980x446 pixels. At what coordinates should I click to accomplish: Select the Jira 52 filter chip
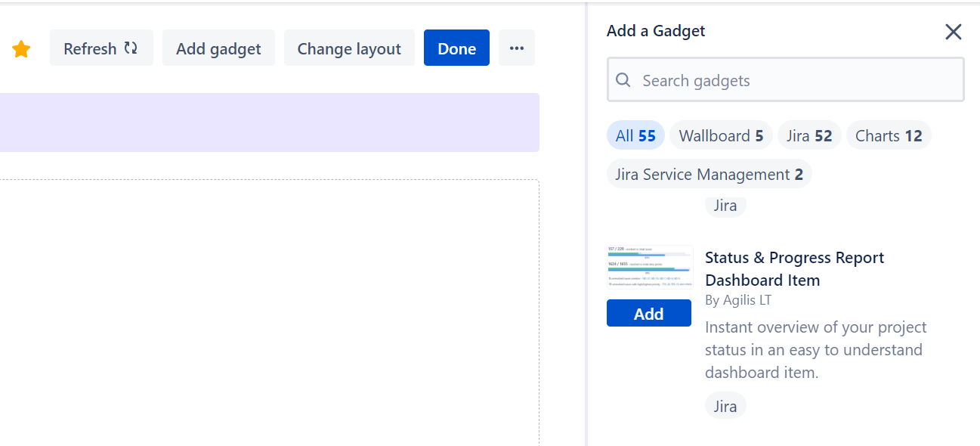pos(809,135)
